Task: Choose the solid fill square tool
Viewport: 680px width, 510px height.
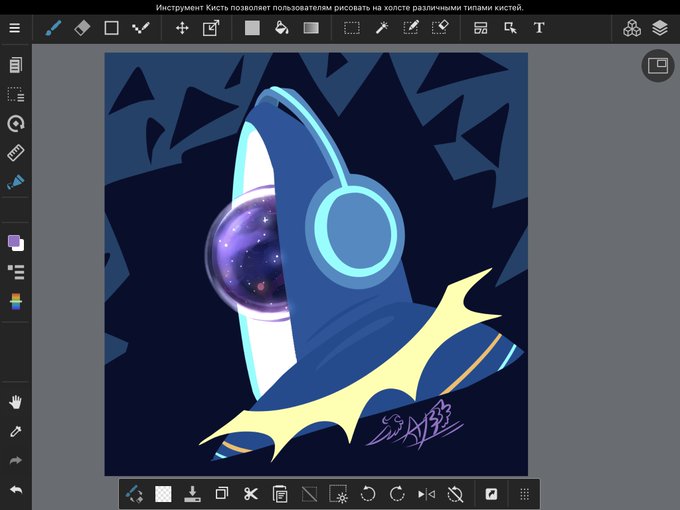Action: [x=252, y=29]
